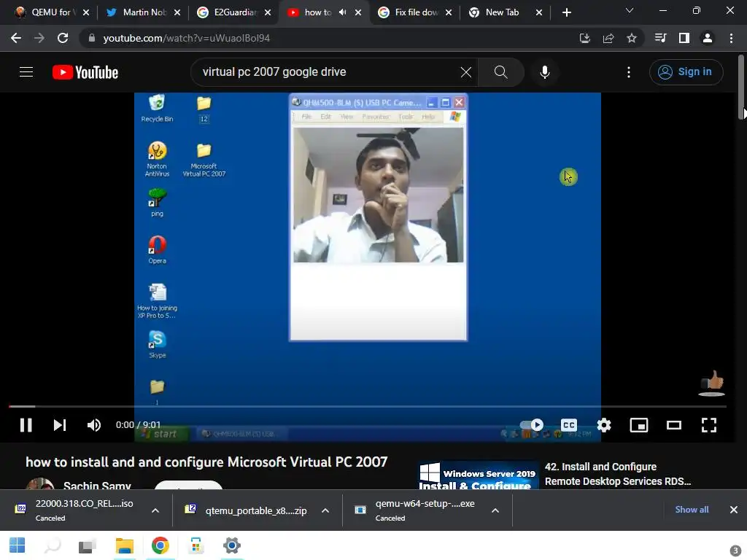
Task: Open the Windows Start menu
Action: tap(18, 545)
